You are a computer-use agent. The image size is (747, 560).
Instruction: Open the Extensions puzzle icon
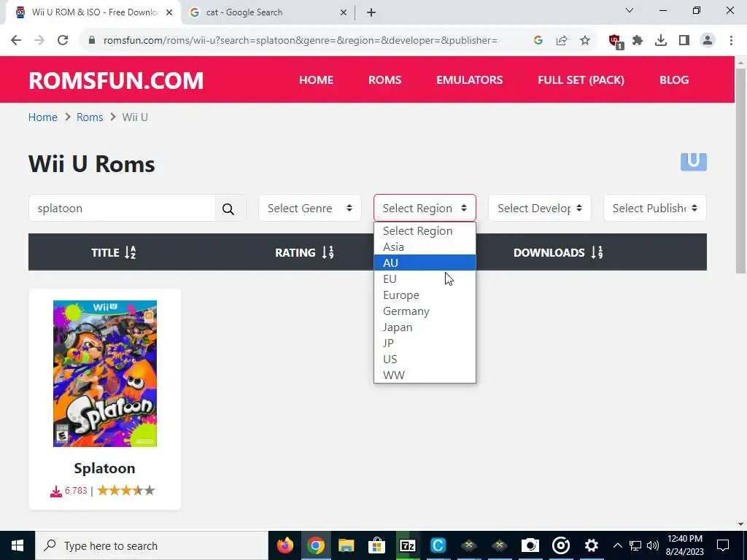coord(638,41)
